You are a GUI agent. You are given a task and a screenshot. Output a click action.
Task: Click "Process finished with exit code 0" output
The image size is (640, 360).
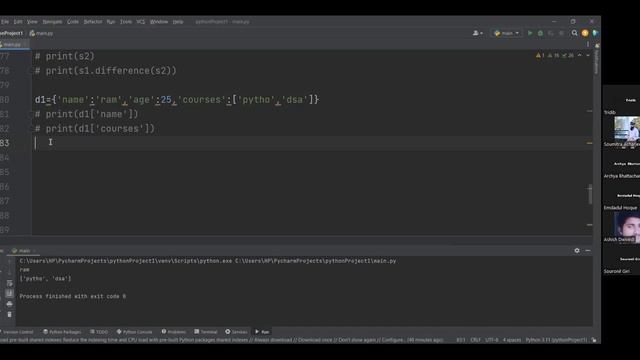[73, 296]
